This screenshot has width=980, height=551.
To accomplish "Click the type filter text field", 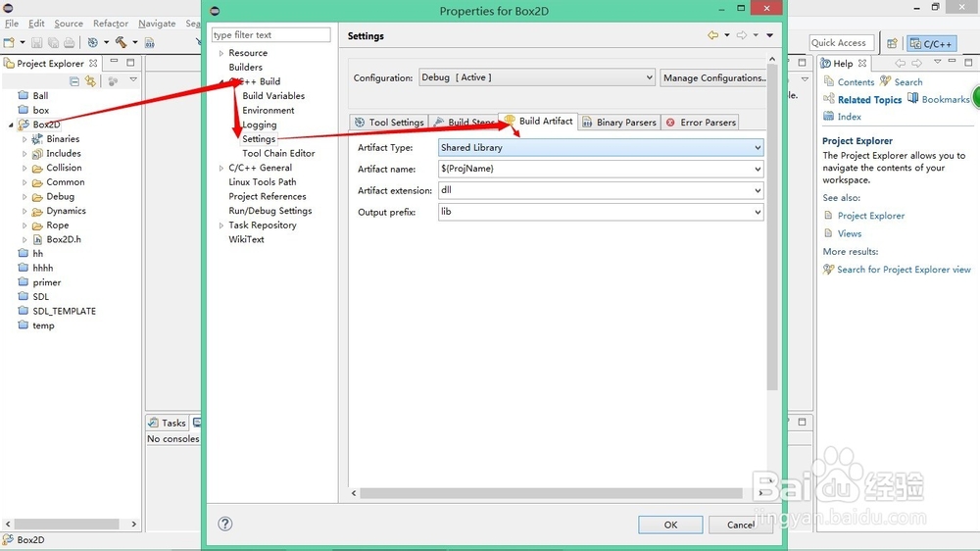I will point(270,35).
